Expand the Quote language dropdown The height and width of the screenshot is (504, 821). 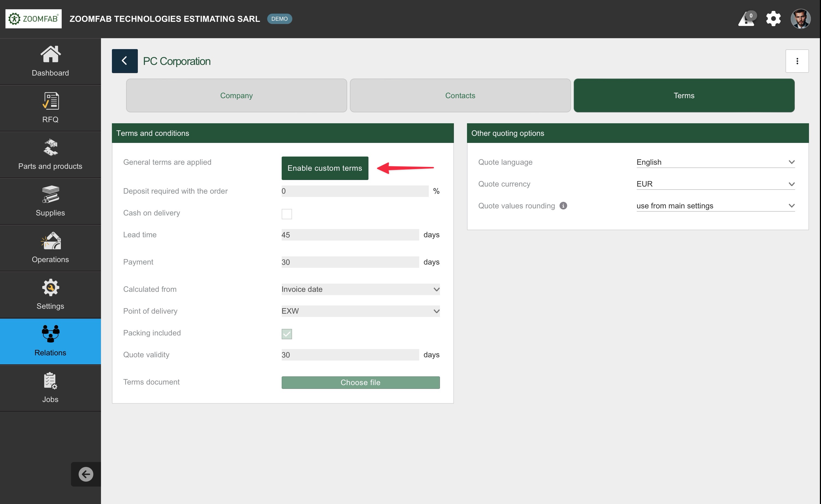(715, 162)
